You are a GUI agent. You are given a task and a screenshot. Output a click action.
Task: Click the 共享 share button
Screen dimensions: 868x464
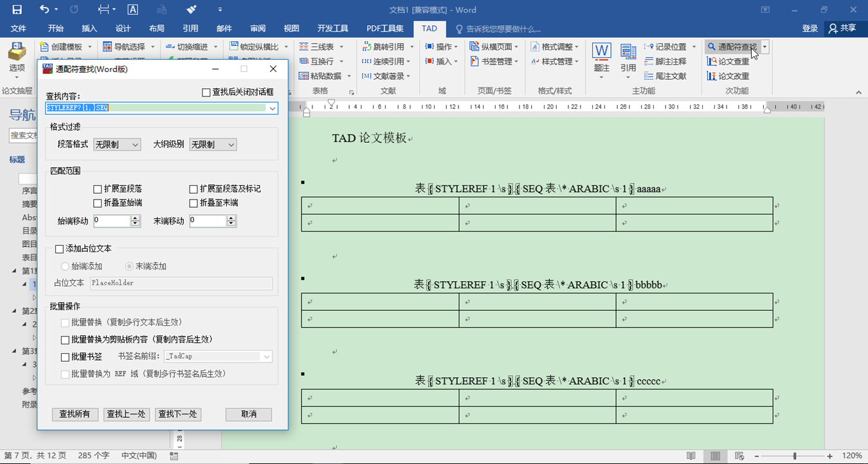pos(843,28)
